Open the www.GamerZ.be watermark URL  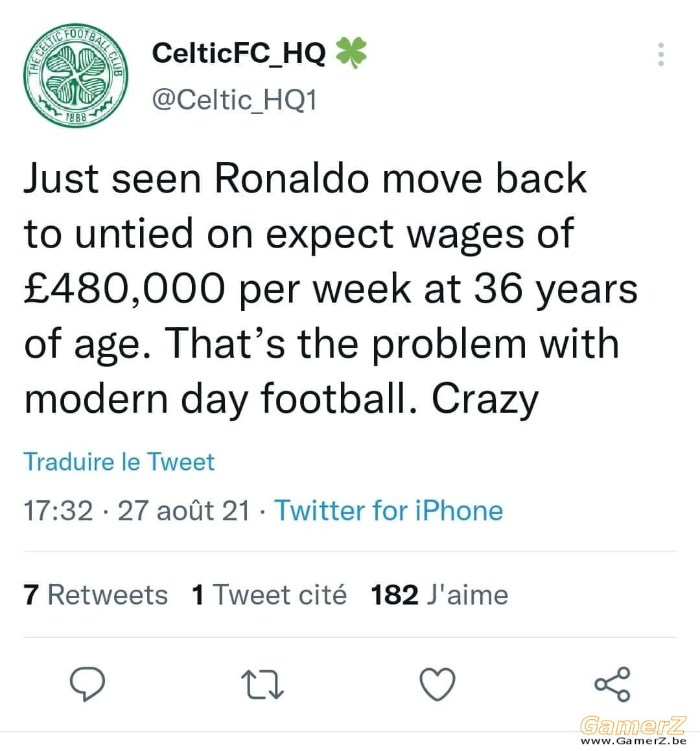(633, 741)
